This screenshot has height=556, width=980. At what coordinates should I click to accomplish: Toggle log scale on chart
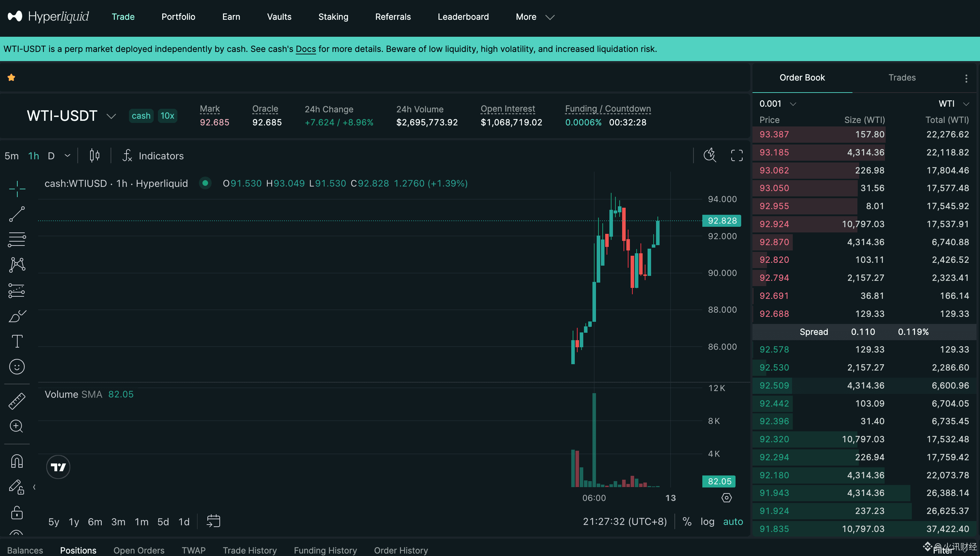tap(707, 521)
